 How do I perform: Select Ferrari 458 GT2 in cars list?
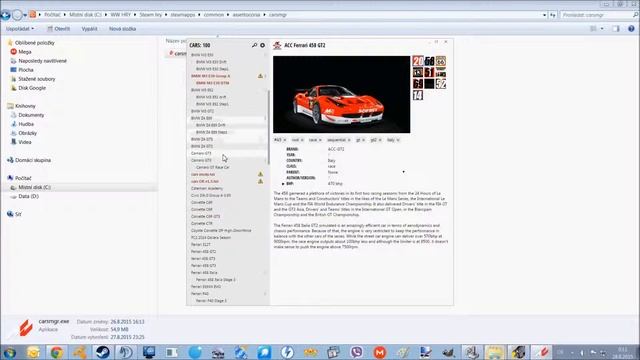[x=203, y=252]
